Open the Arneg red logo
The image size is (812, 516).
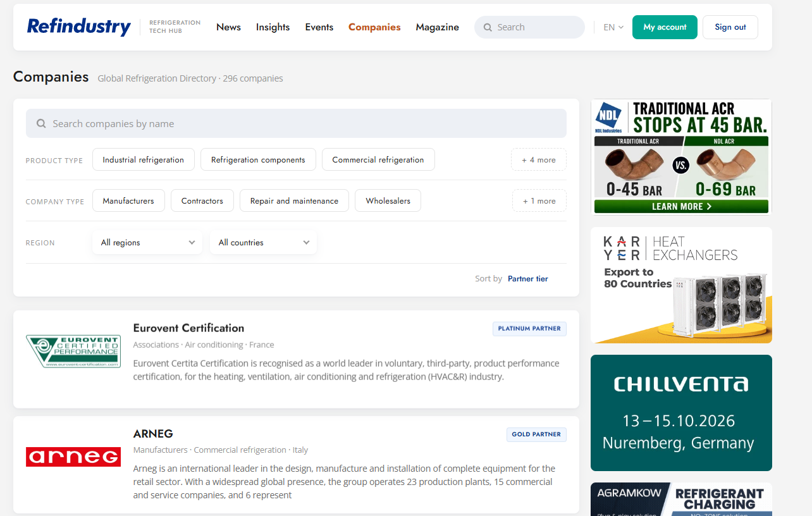click(x=73, y=457)
